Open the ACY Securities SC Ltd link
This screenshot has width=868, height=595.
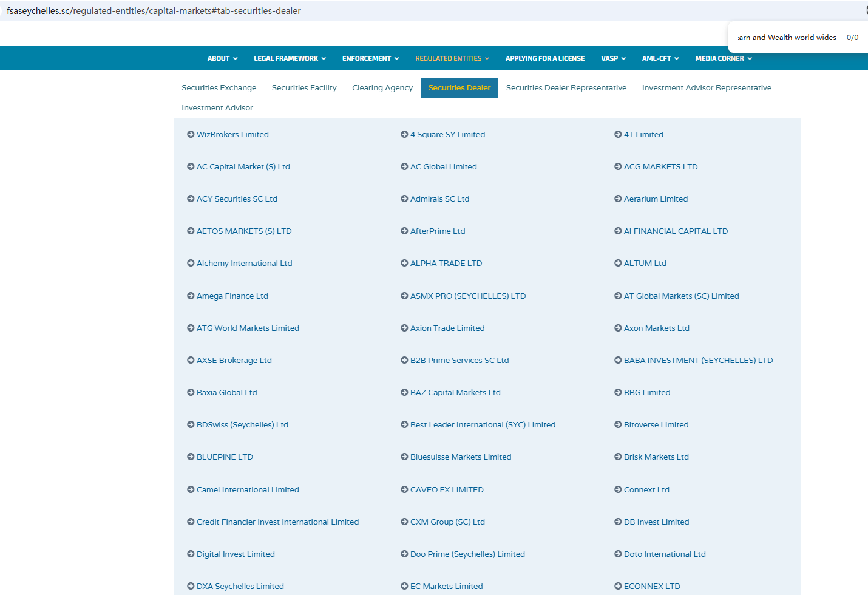[x=237, y=199]
